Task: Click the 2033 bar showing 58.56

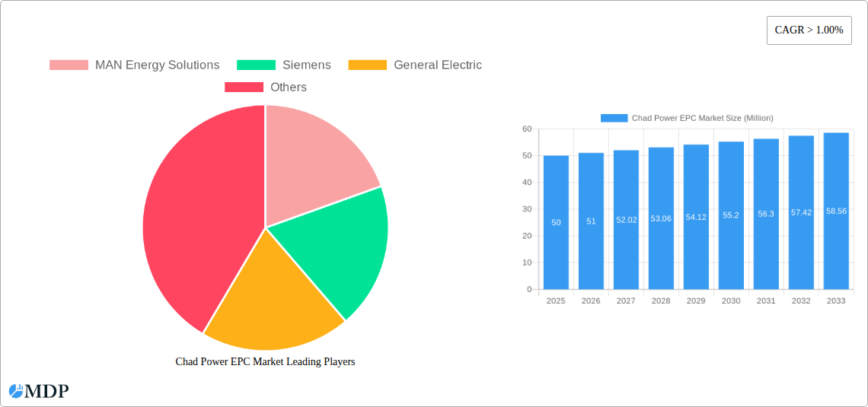Action: tap(836, 211)
